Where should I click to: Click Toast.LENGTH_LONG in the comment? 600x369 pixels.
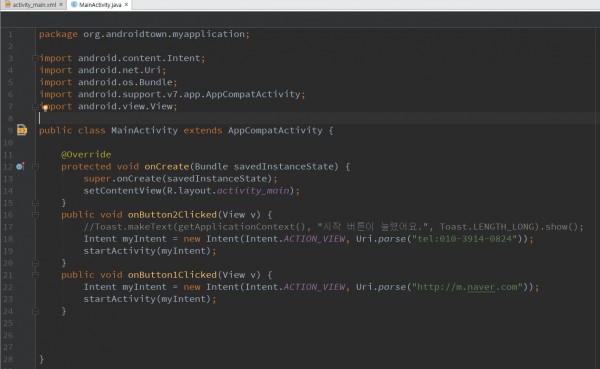(489, 227)
